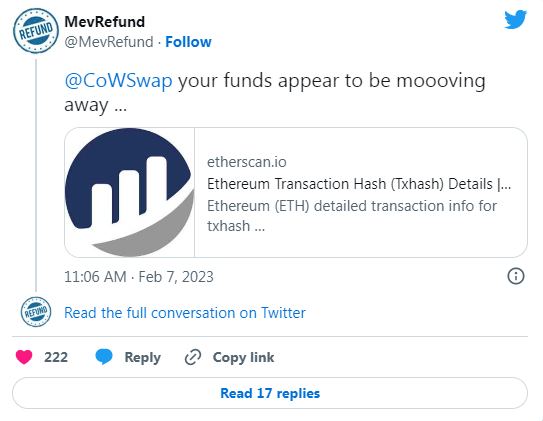This screenshot has width=543, height=421.
Task: Click the copy link chain icon
Action: click(x=193, y=357)
